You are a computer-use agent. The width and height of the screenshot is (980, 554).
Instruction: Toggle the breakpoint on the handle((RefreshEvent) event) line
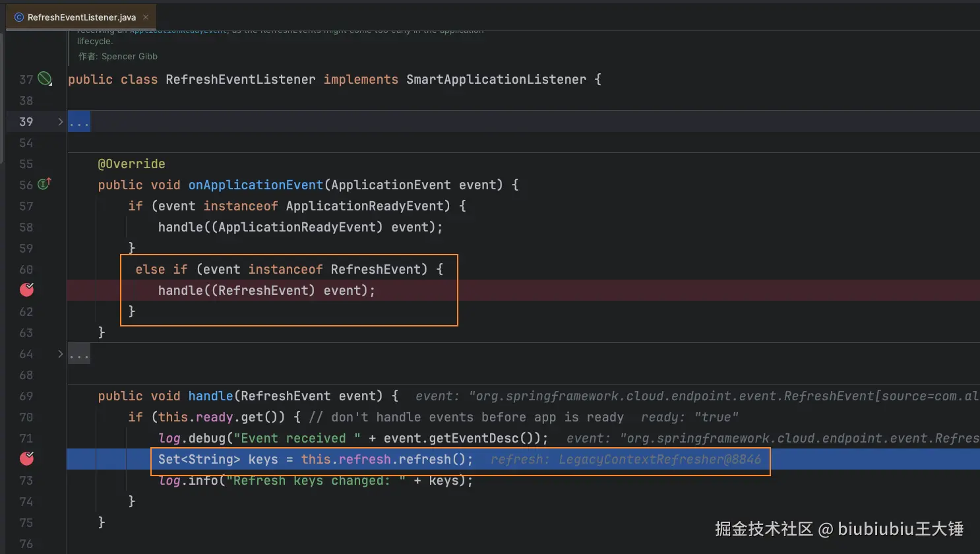click(27, 290)
